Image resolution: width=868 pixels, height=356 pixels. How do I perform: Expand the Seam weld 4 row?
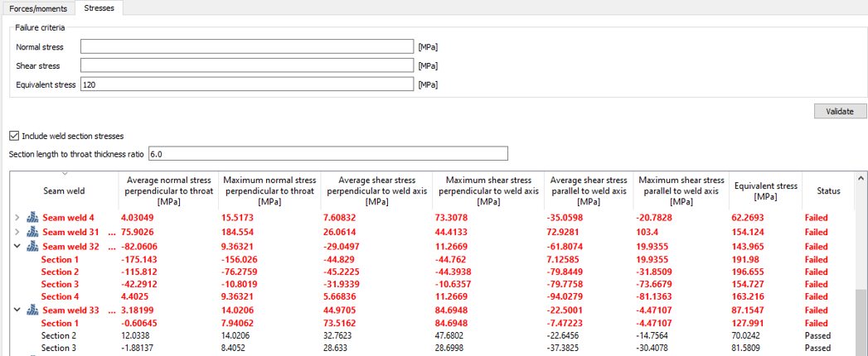click(17, 218)
